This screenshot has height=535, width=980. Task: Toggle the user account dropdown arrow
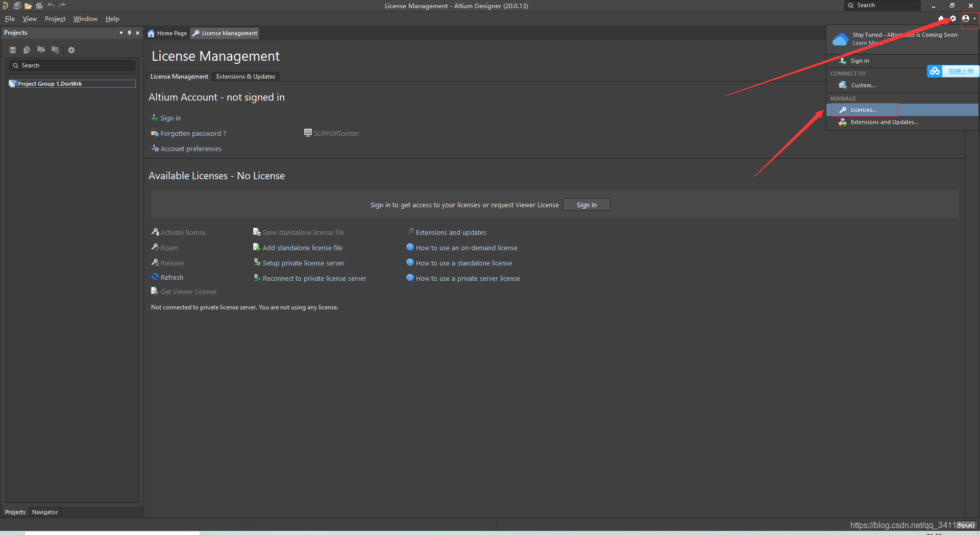click(974, 18)
